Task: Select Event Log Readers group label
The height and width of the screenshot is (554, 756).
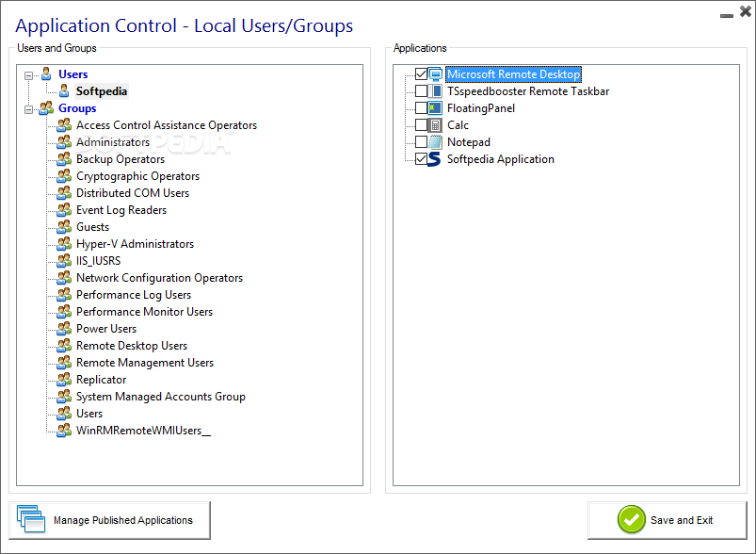Action: click(121, 210)
